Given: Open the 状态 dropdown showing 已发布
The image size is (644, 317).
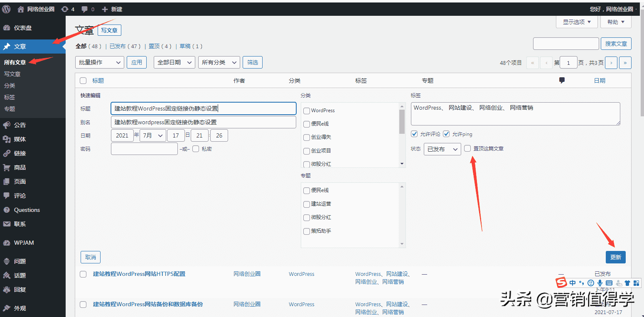Looking at the screenshot, I should (x=442, y=149).
